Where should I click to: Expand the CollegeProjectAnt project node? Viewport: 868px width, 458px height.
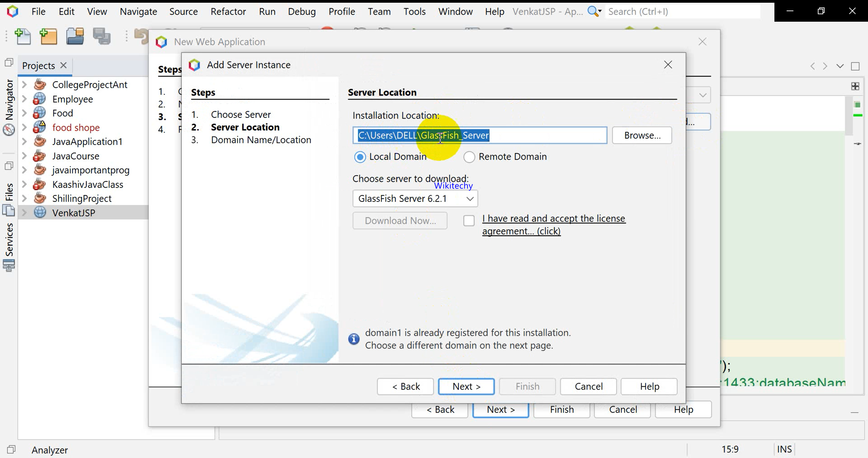[24, 85]
